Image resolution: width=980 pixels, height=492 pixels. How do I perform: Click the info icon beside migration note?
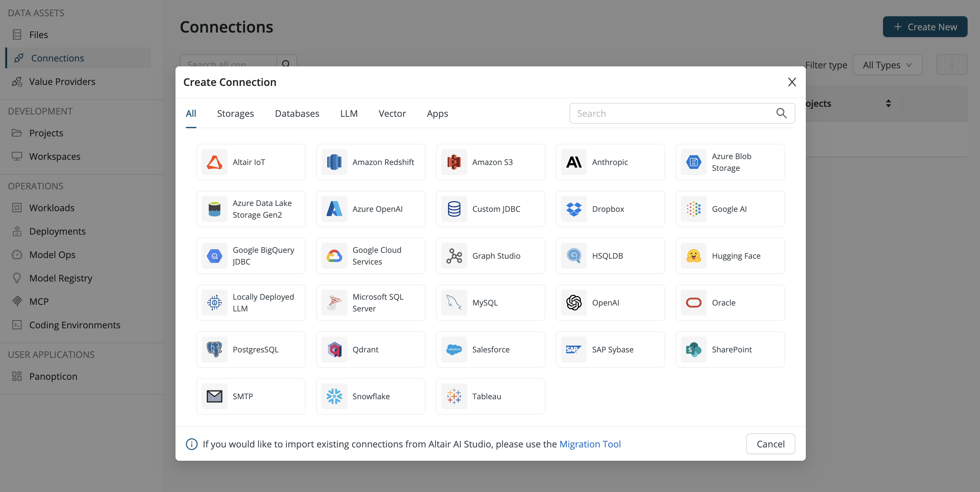coord(192,444)
